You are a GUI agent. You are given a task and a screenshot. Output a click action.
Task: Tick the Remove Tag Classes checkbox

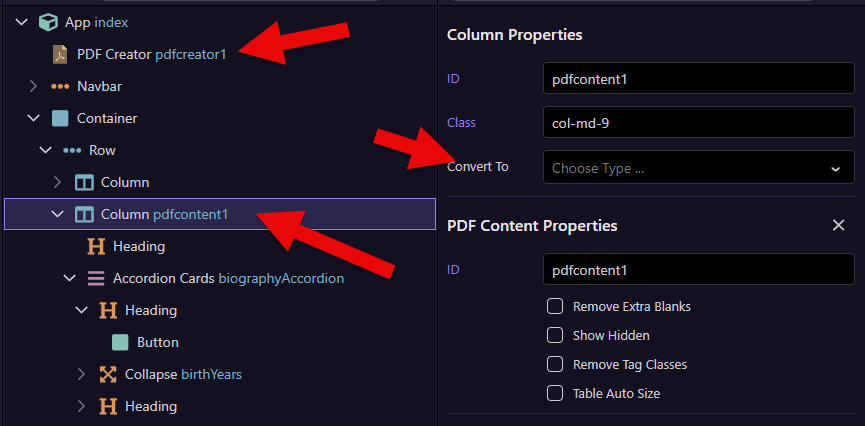pyautogui.click(x=554, y=365)
